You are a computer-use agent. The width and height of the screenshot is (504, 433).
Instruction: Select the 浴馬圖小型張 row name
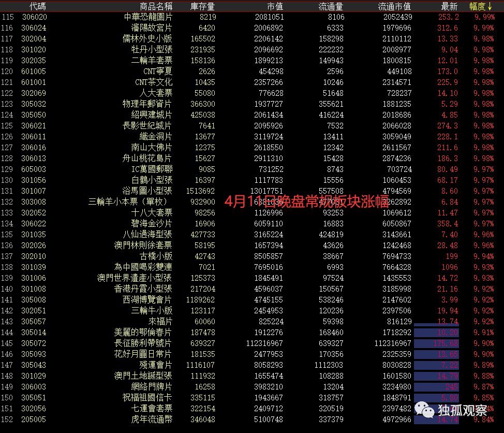(147, 191)
